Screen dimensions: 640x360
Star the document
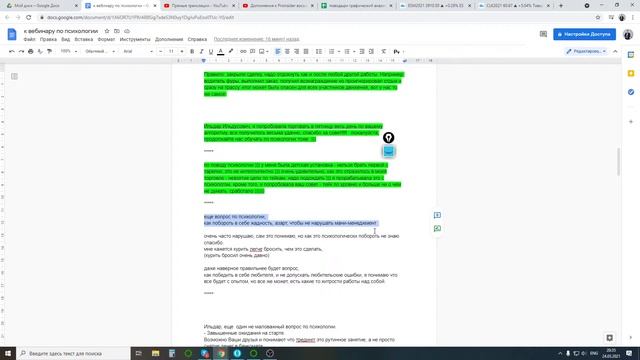click(x=107, y=31)
